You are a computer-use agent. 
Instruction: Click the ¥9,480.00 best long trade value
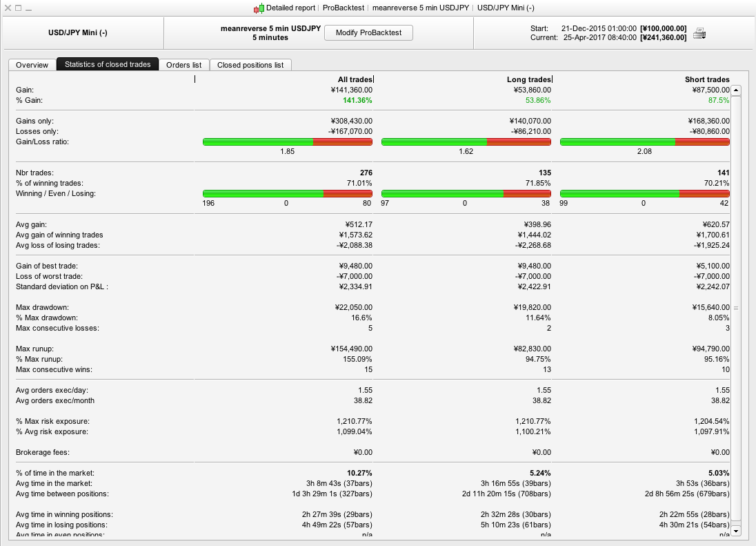pos(534,266)
